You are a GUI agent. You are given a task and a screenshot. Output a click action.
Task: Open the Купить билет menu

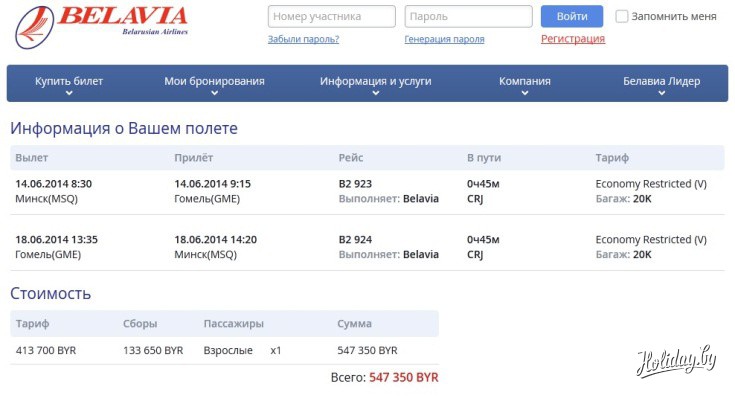(x=69, y=81)
